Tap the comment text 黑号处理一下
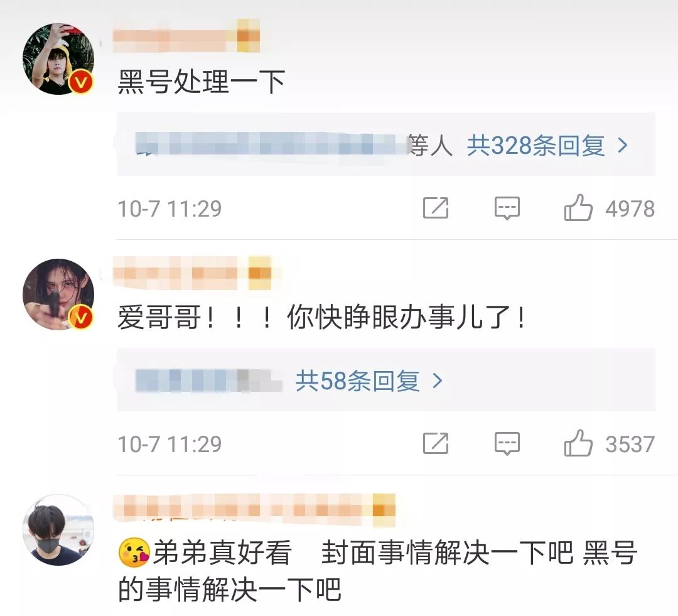This screenshot has width=678, height=616. point(201,82)
